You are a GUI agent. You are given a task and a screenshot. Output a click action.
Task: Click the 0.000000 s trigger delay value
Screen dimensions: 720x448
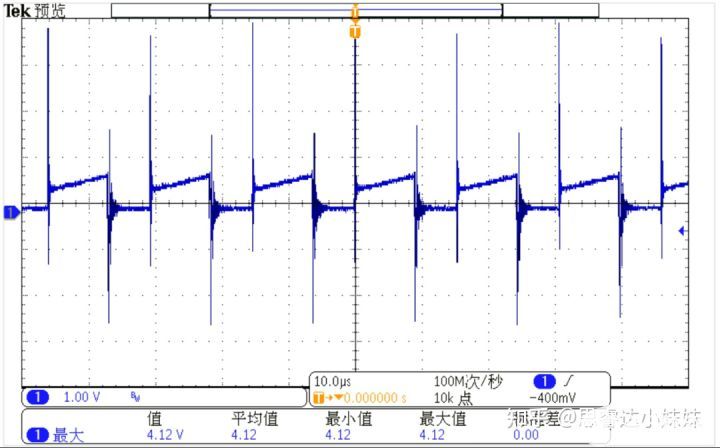tap(375, 398)
